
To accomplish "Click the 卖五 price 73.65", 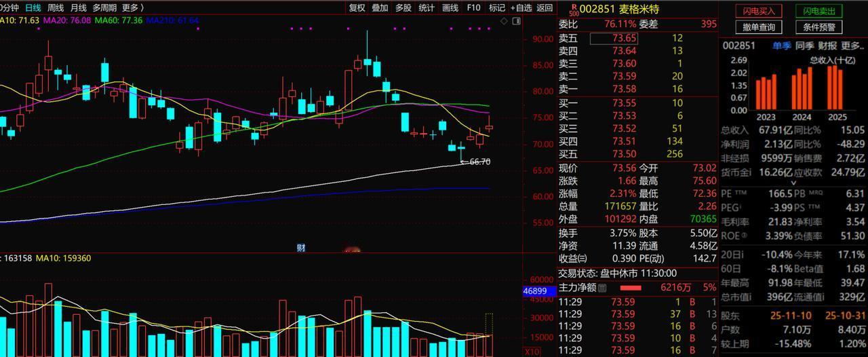I will point(625,38).
